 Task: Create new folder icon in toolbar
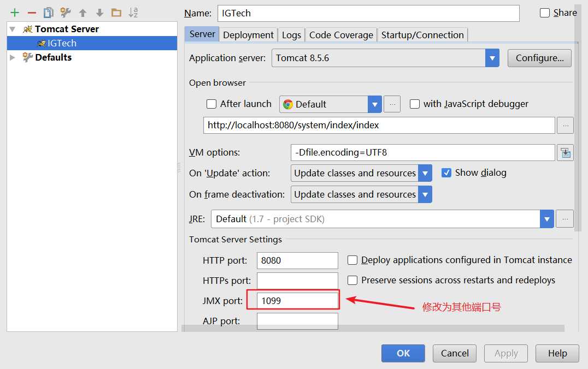click(116, 13)
